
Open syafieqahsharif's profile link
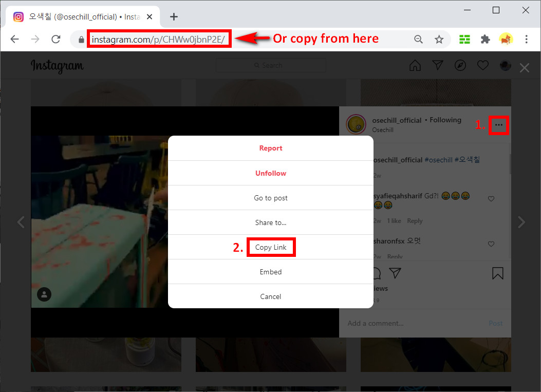click(398, 196)
